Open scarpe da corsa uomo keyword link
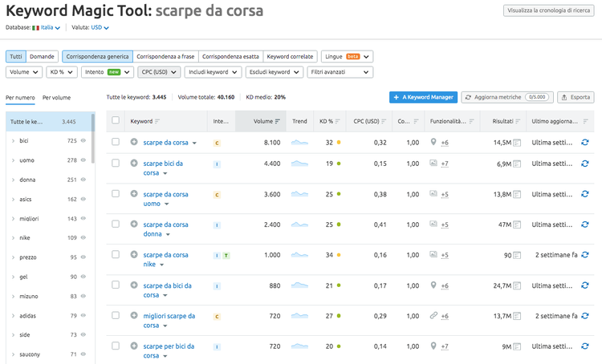The height and width of the screenshot is (364, 602). [x=165, y=199]
